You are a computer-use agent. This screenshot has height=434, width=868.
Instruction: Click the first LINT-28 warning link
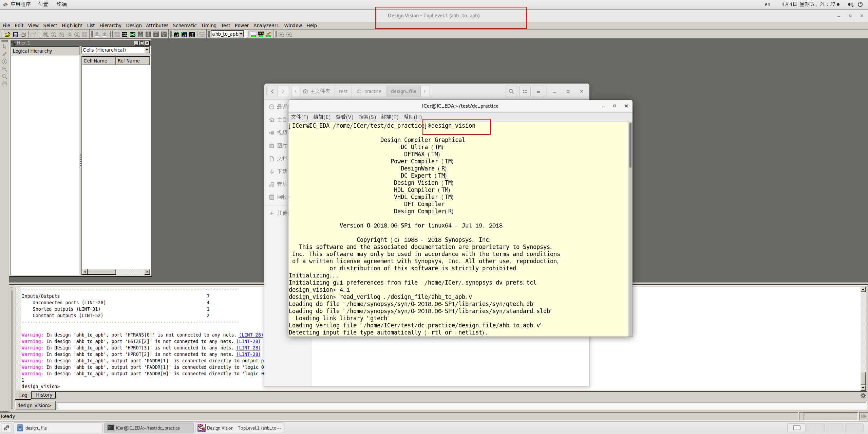click(x=251, y=335)
